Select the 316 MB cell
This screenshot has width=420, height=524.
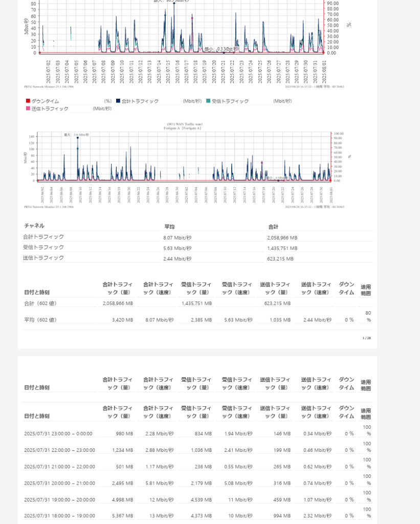(282, 483)
